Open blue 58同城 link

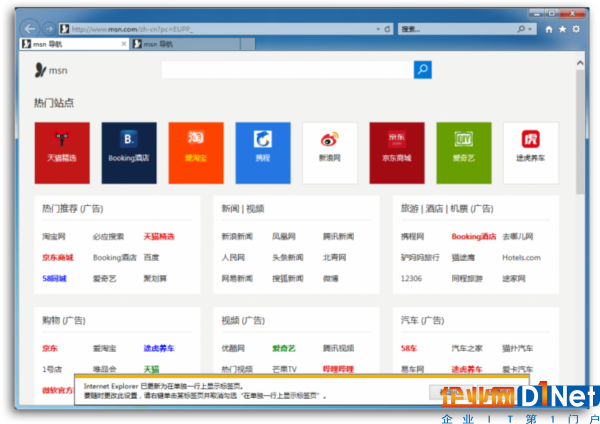pyautogui.click(x=54, y=279)
